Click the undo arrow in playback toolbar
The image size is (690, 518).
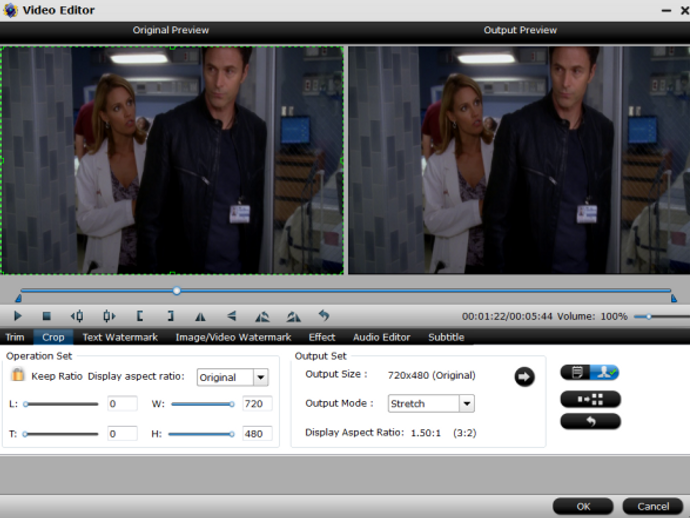coord(324,316)
